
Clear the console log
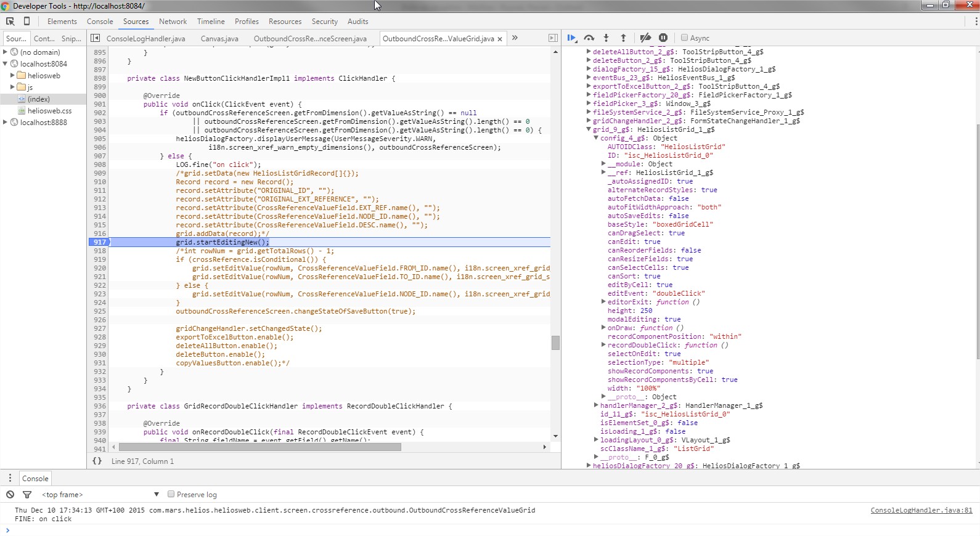click(x=10, y=495)
